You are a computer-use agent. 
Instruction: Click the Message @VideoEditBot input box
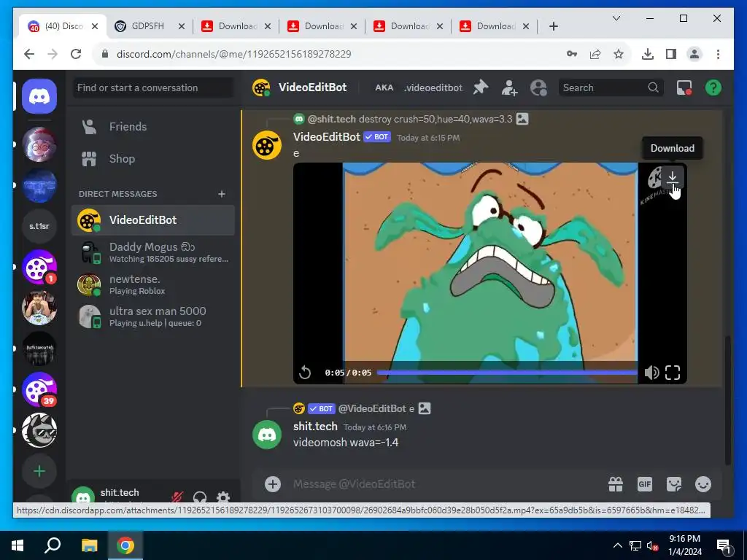[x=446, y=484]
